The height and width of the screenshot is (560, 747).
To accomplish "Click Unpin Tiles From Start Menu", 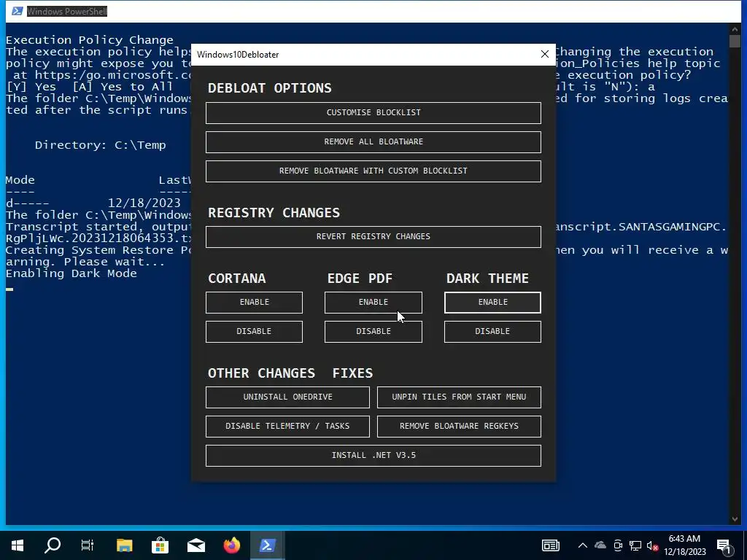I will tap(459, 397).
